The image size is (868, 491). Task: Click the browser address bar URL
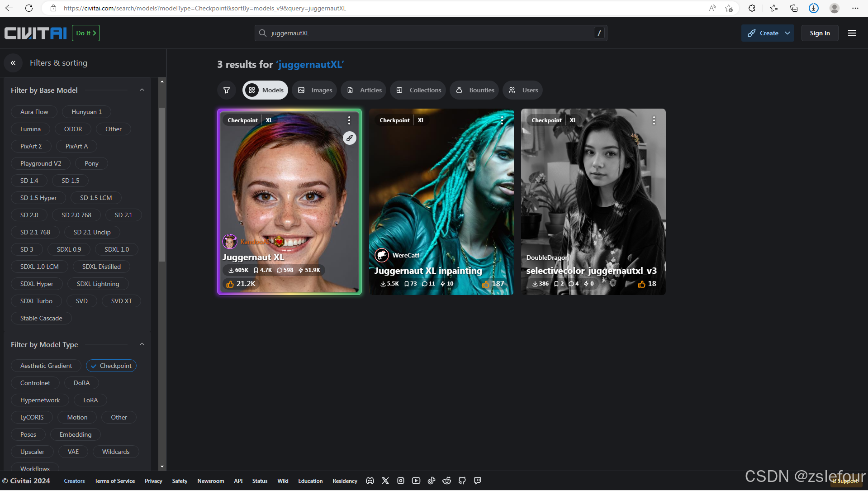205,8
